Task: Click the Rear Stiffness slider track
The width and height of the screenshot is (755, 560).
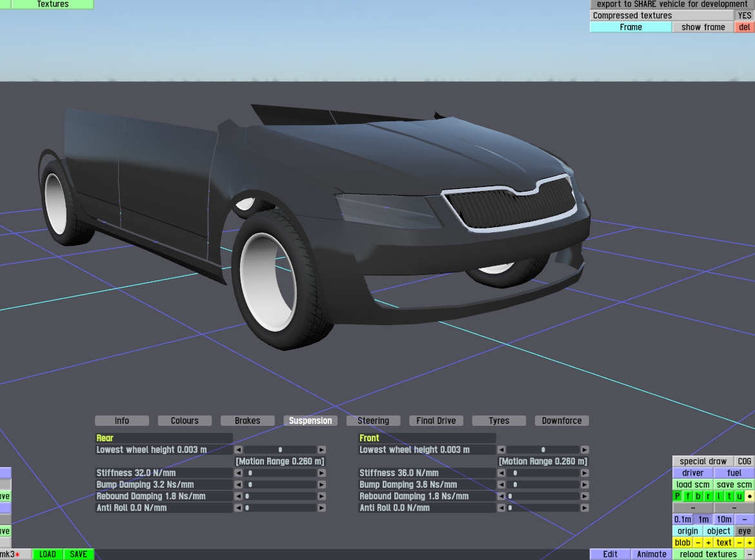Action: point(280,473)
